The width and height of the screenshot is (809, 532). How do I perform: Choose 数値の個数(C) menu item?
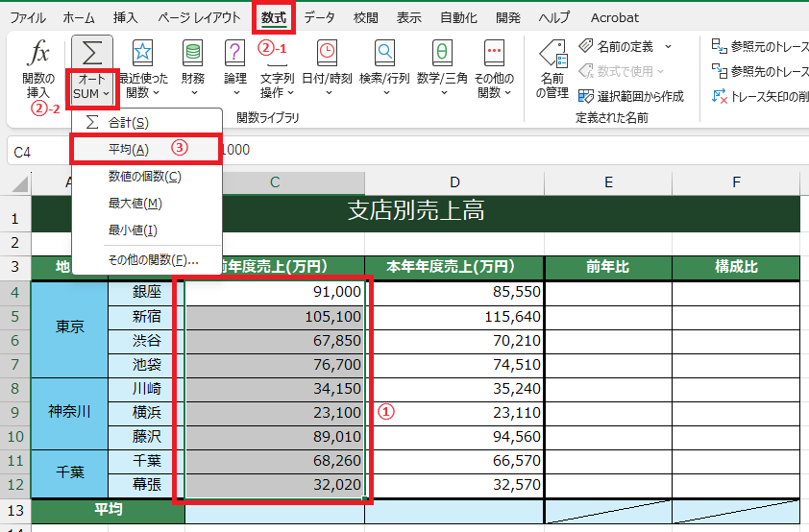tap(147, 177)
